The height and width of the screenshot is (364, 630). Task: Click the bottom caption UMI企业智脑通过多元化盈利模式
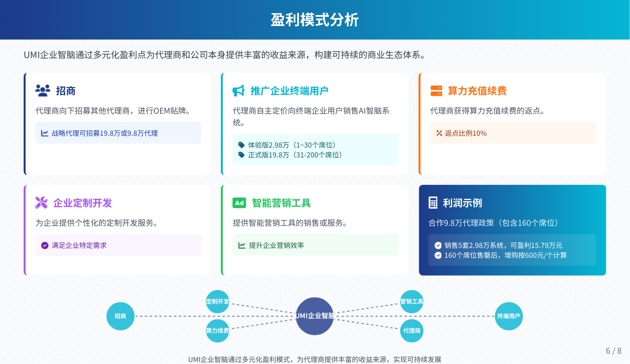click(315, 359)
